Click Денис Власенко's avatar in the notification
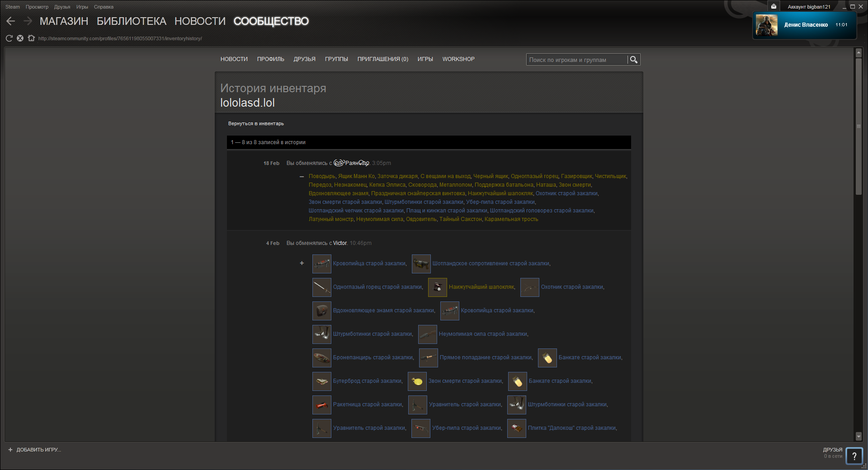Image resolution: width=868 pixels, height=470 pixels. (x=767, y=25)
